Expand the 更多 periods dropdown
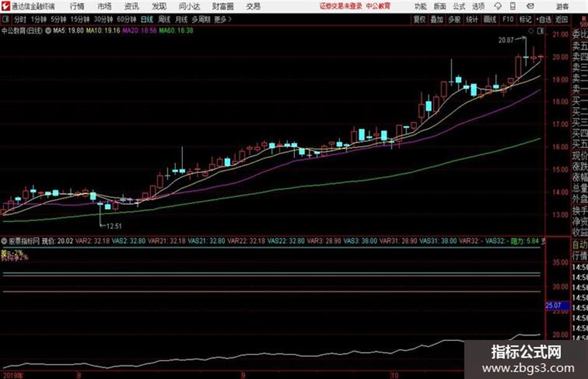Viewport: 588px width, 379px height. (223, 19)
